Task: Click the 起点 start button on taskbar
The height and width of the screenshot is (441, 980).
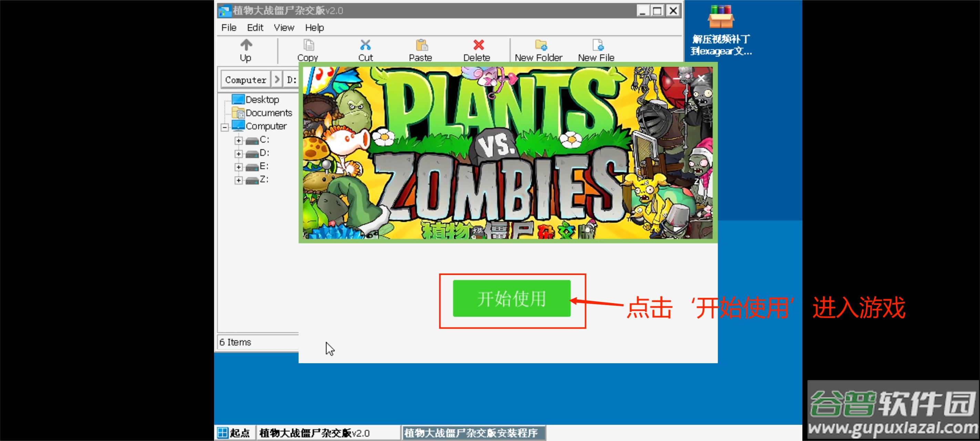Action: click(234, 433)
